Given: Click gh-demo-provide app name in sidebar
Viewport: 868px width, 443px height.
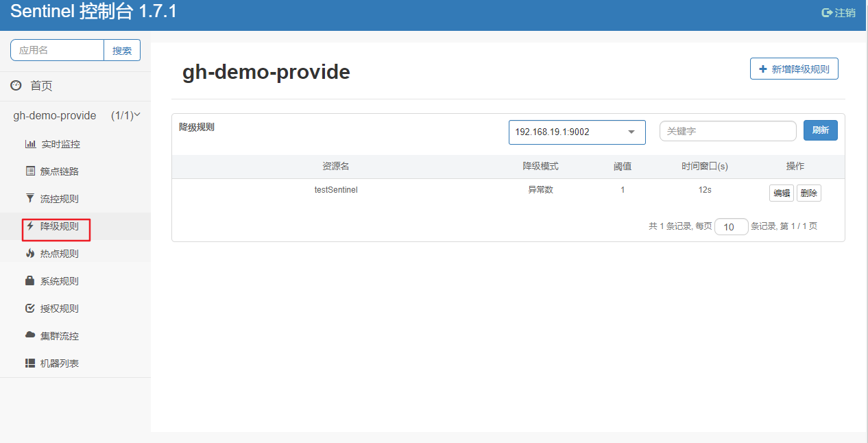Looking at the screenshot, I should 55,115.
